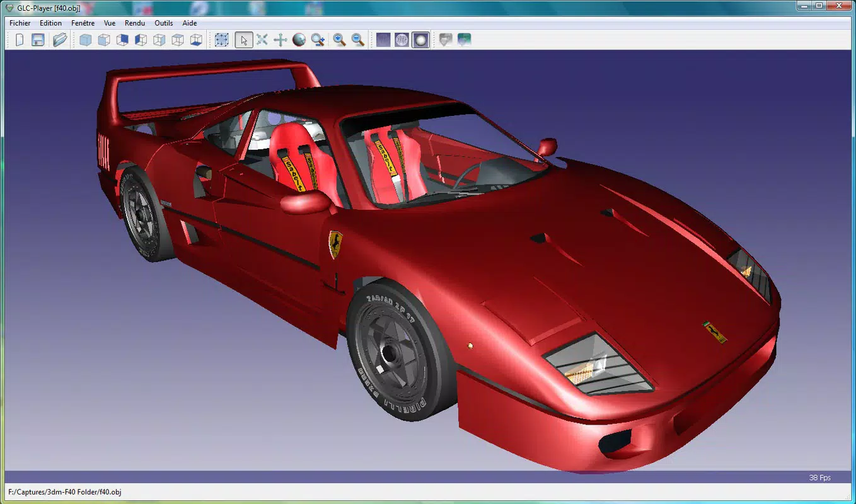Open the Fichier menu
The width and height of the screenshot is (856, 504).
tap(20, 23)
